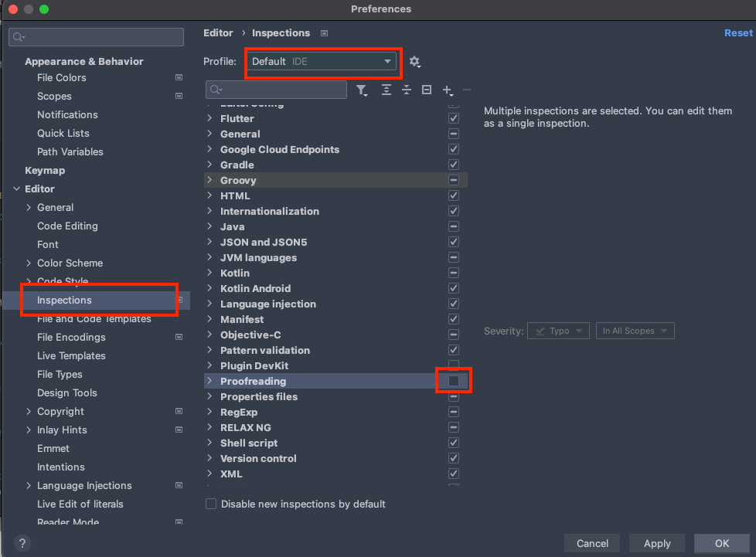Image resolution: width=756 pixels, height=557 pixels.
Task: Click the Cancel button
Action: 592,544
